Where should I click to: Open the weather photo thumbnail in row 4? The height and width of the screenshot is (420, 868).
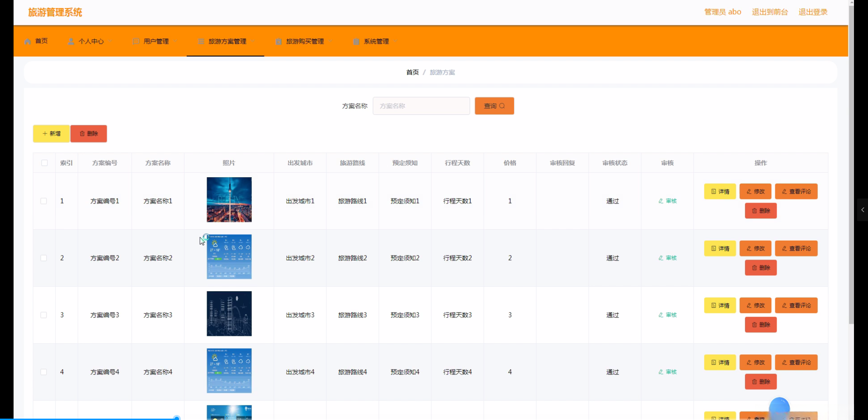point(229,371)
